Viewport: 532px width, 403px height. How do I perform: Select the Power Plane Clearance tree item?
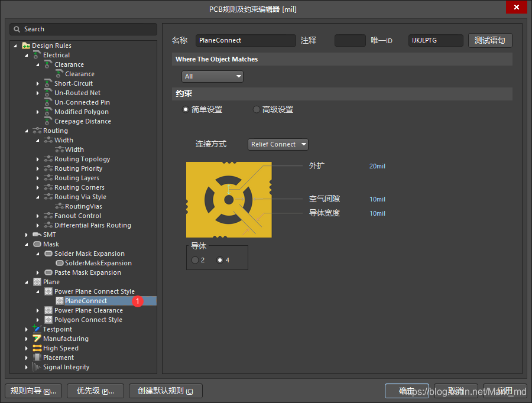click(88, 310)
